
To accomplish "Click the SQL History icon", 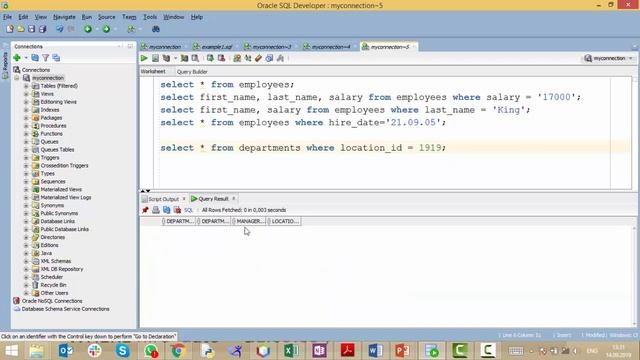I will pyautogui.click(x=269, y=58).
